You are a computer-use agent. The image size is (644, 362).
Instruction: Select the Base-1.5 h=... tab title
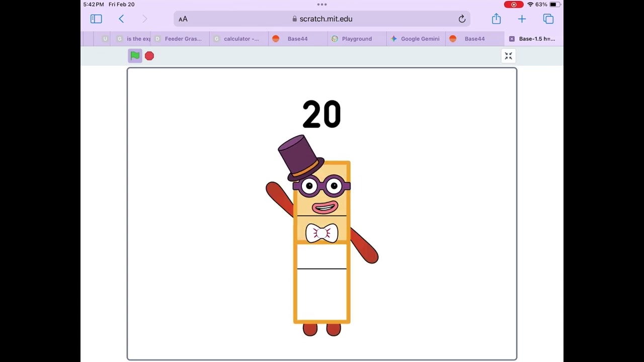537,39
